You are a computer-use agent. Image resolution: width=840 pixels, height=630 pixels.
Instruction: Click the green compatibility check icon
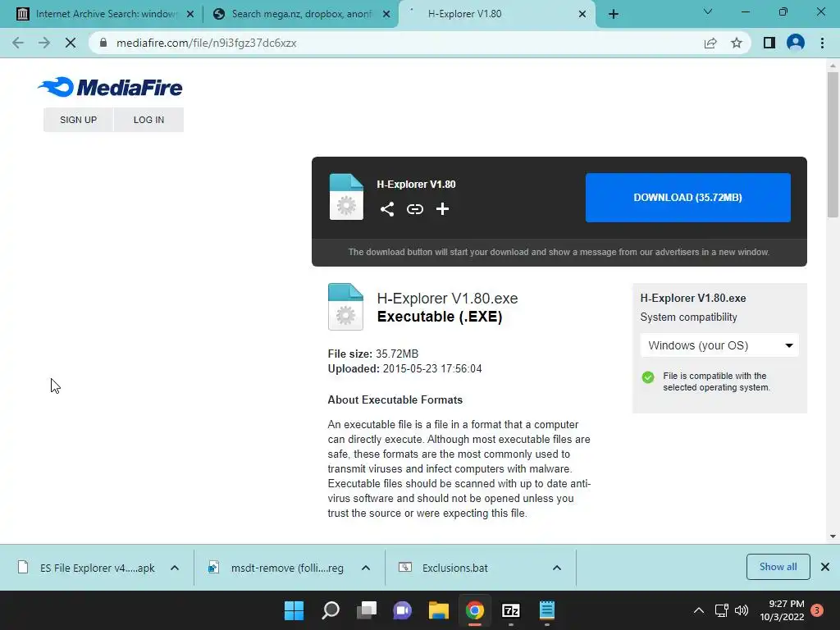pos(648,377)
